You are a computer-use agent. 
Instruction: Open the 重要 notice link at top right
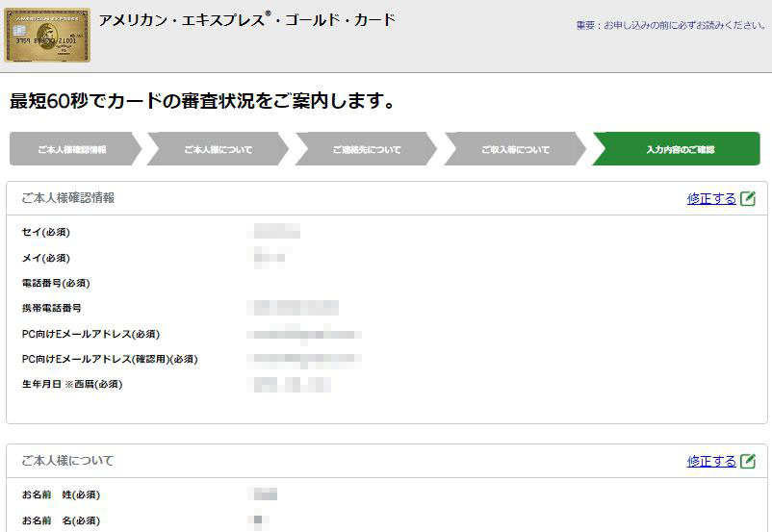pos(671,25)
